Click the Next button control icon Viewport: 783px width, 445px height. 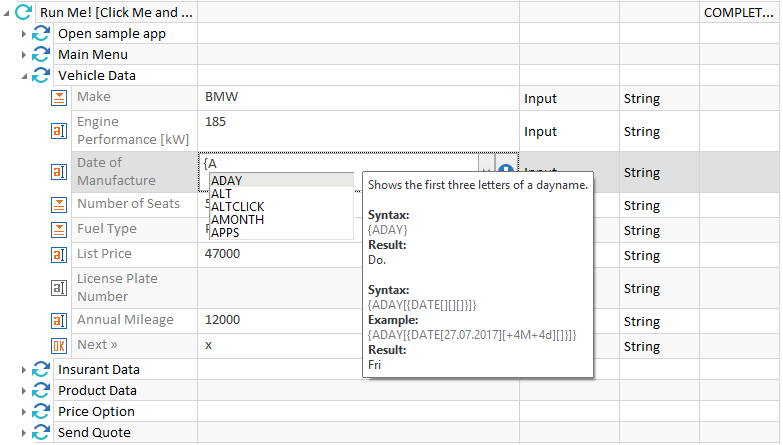(59, 345)
